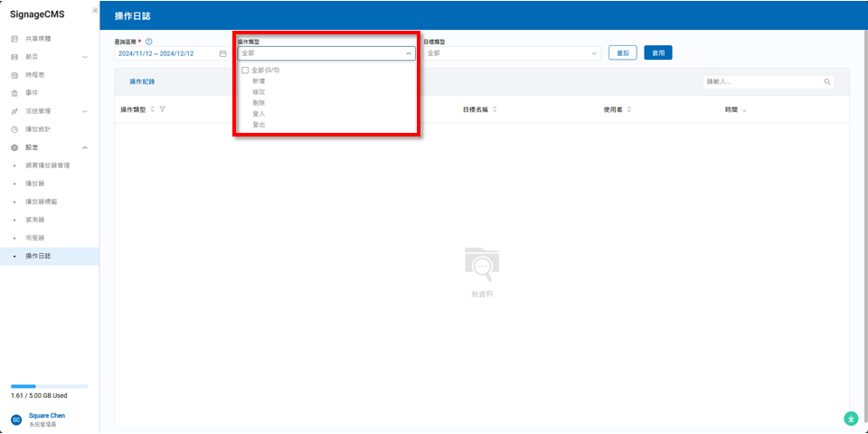The image size is (868, 434).
Task: Click the info icon beside 查詢區間
Action: coord(148,42)
